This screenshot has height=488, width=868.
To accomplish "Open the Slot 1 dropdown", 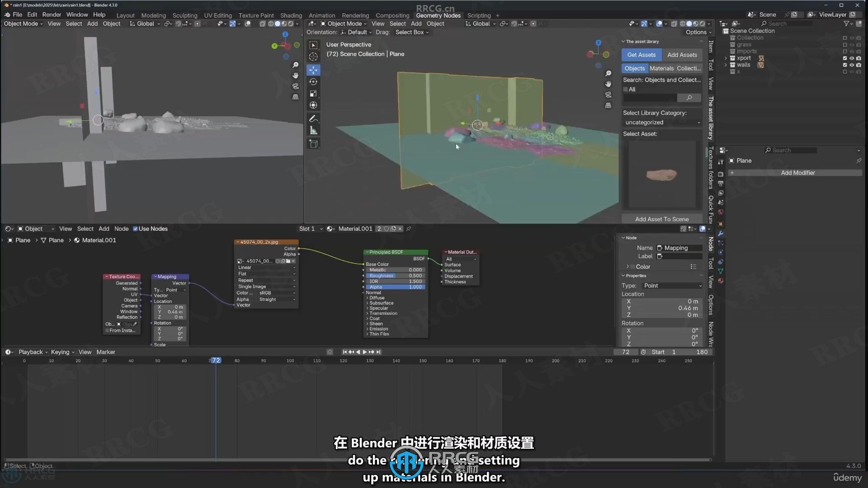I will pyautogui.click(x=311, y=229).
